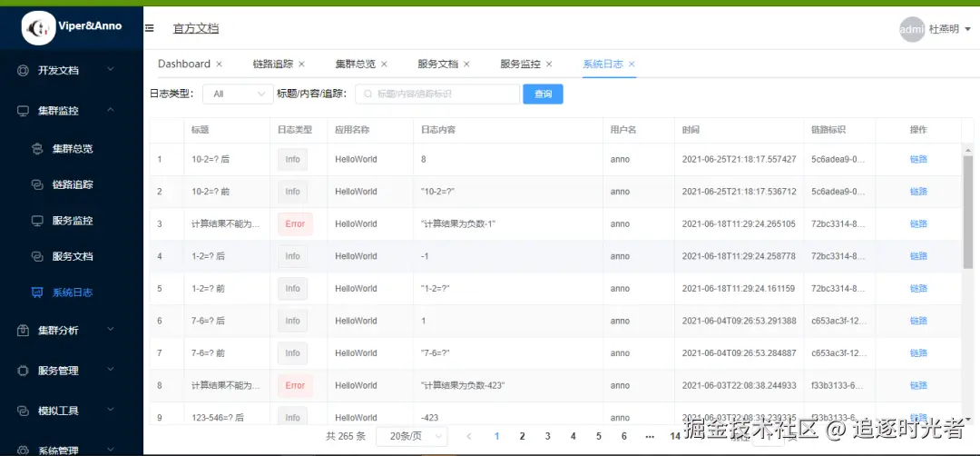Close the 系统日志 tab

[632, 64]
